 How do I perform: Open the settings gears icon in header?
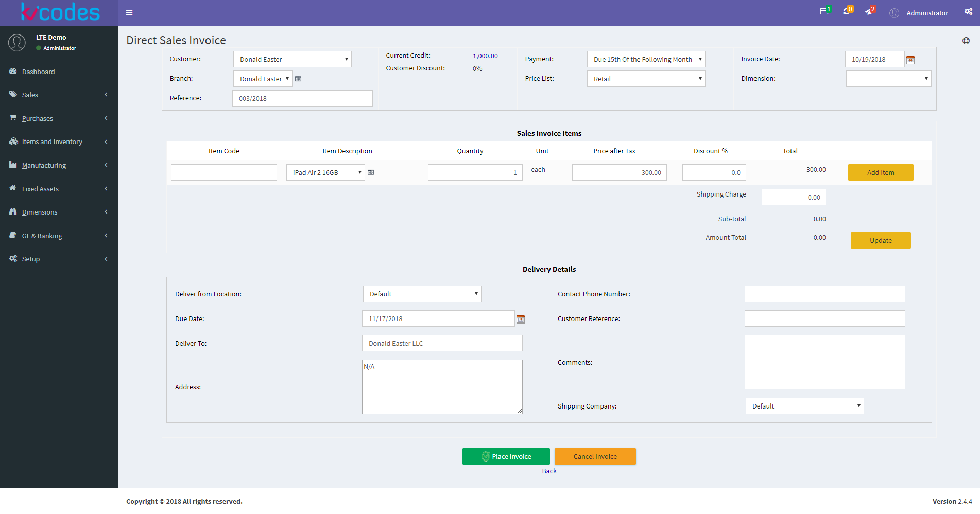click(x=968, y=12)
